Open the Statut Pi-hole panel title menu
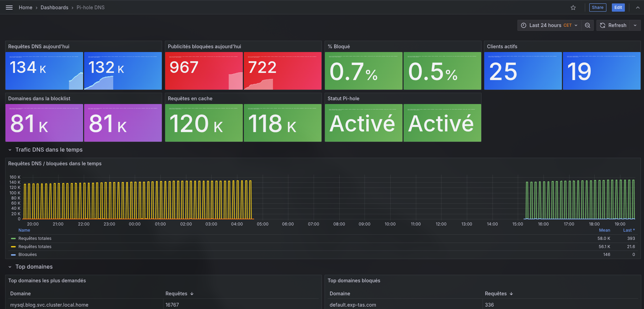This screenshot has height=309, width=644. (x=343, y=99)
